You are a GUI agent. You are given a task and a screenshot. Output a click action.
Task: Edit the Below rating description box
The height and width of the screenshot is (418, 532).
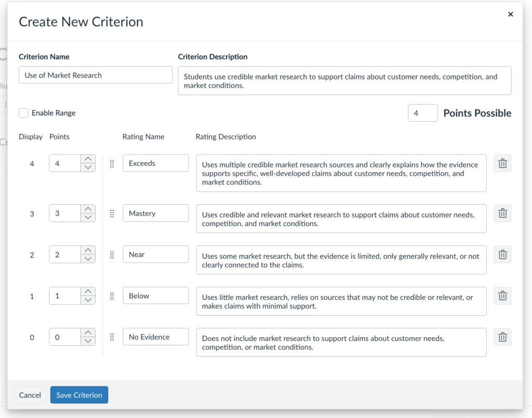(341, 301)
